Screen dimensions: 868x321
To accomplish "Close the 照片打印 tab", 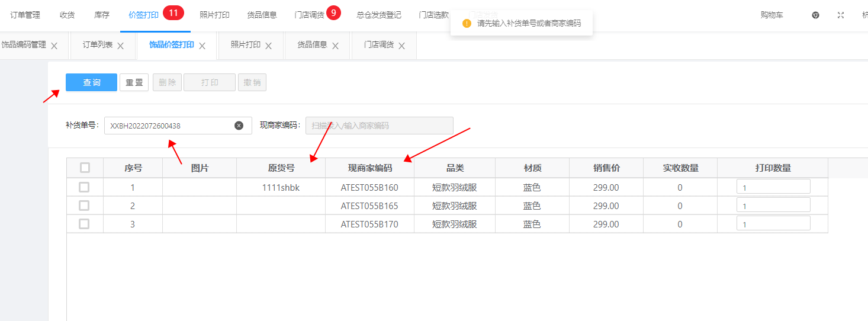I will click(268, 46).
